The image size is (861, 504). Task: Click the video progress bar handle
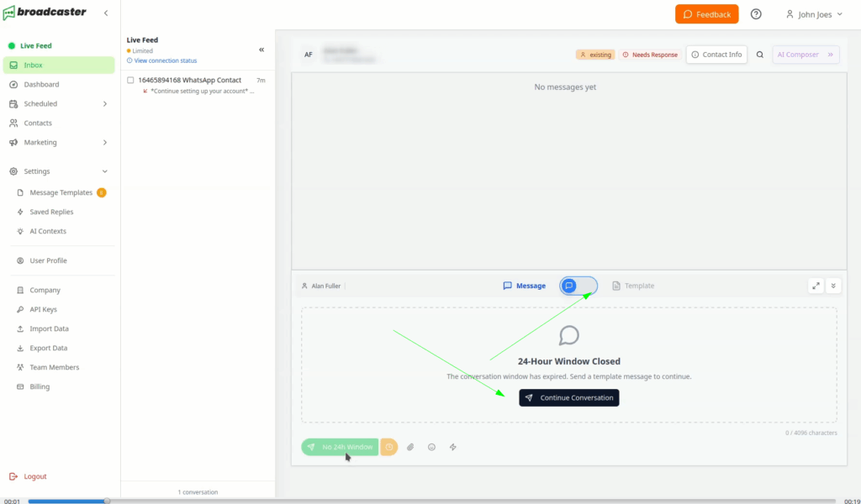click(107, 501)
